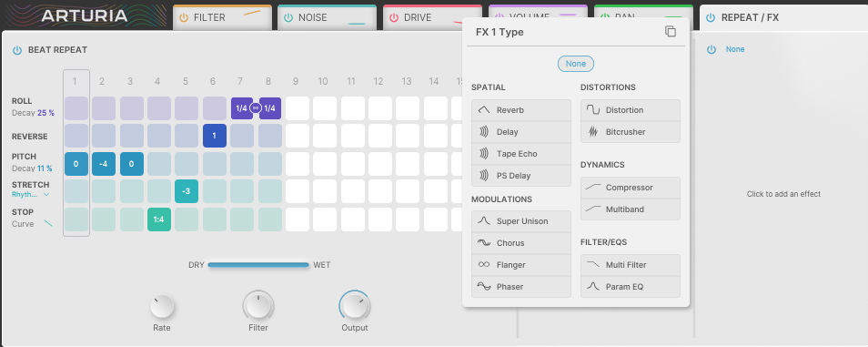This screenshot has height=347, width=868.
Task: Click the Stop Curve shape icon
Action: [49, 224]
